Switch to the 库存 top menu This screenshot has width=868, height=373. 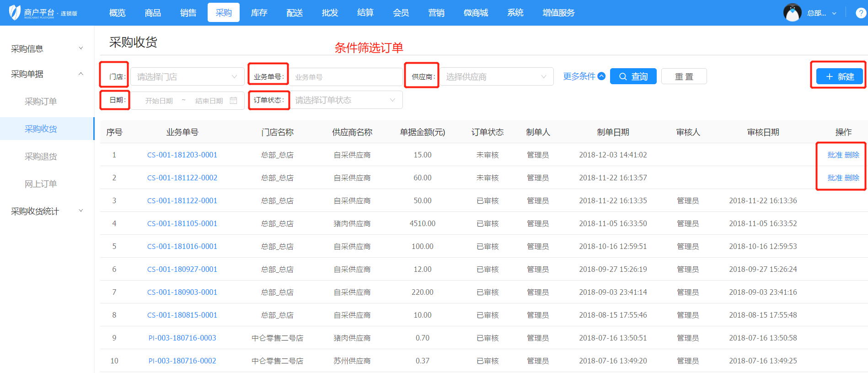coord(259,13)
